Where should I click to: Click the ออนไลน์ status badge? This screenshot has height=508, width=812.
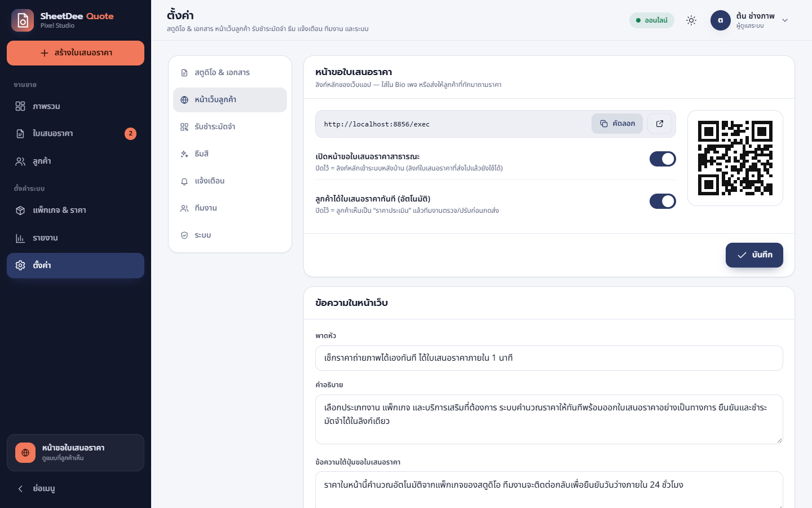(652, 20)
